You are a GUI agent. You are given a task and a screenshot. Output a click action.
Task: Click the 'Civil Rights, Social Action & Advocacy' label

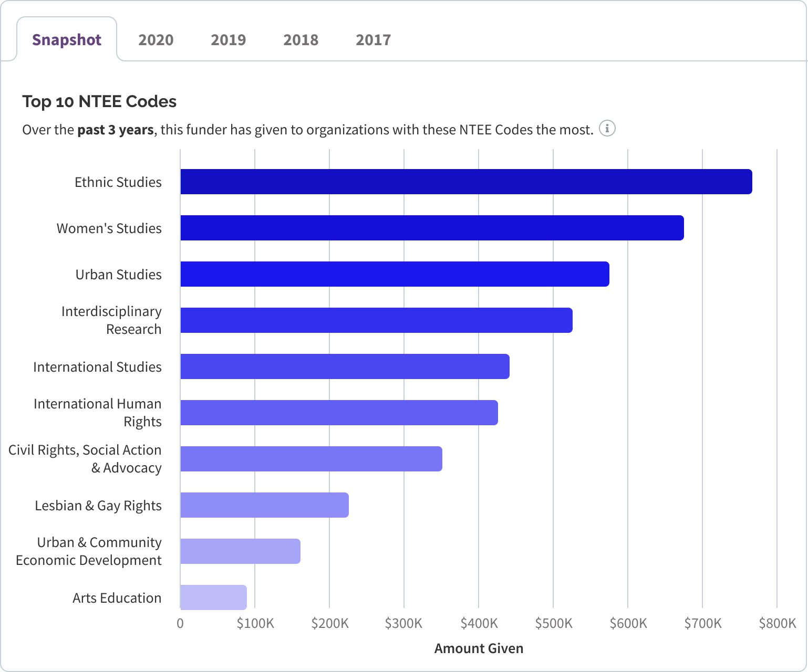click(85, 459)
